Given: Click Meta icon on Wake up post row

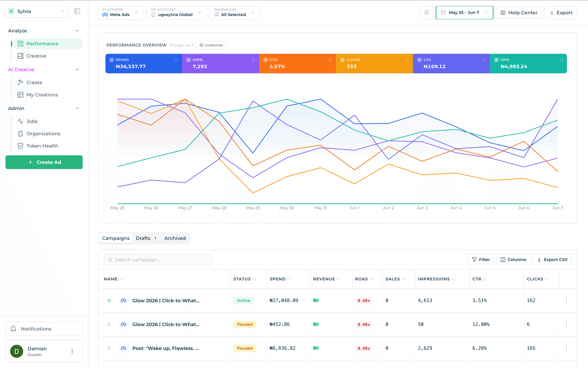Looking at the screenshot, I should 123,348.
